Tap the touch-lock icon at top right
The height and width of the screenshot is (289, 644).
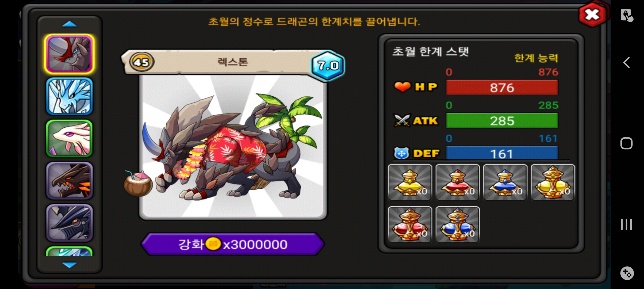(x=627, y=15)
